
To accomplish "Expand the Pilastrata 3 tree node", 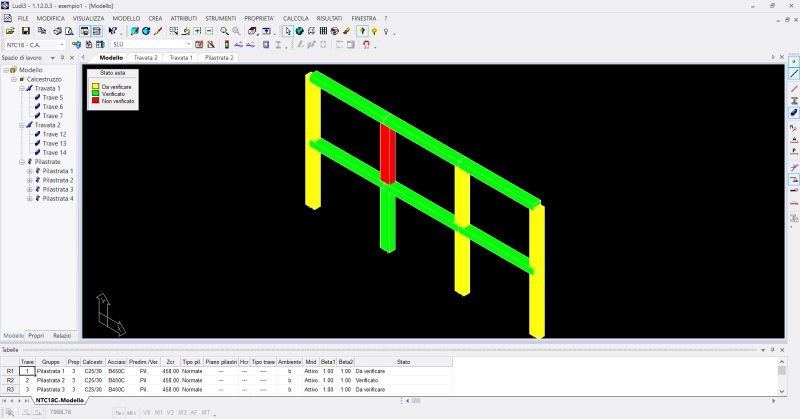I will click(x=30, y=189).
